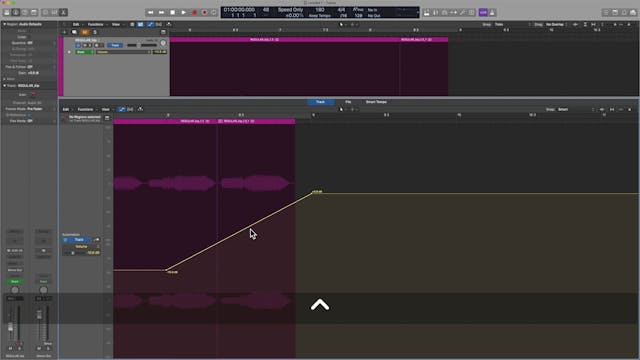Toggle the purple Count-in button

tap(483, 13)
